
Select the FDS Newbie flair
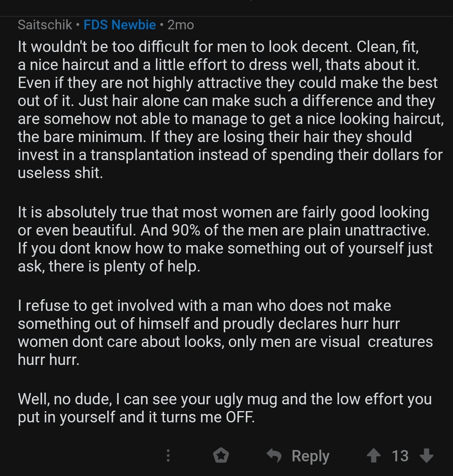coord(120,25)
